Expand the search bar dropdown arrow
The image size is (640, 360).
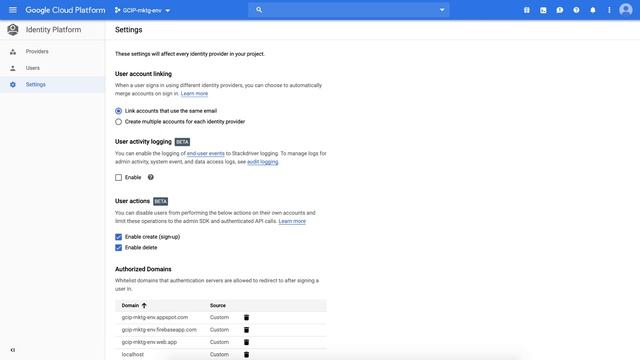pyautogui.click(x=442, y=10)
